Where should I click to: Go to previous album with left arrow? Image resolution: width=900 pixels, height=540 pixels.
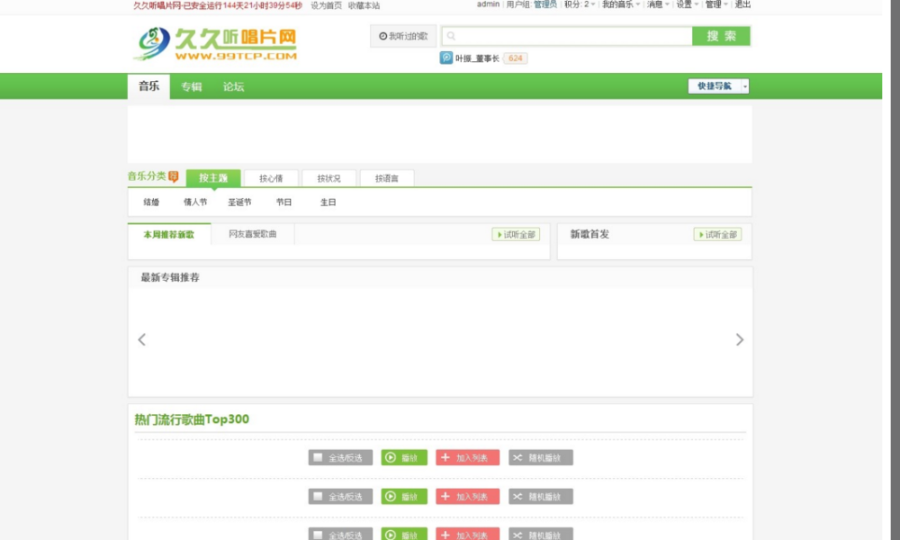pyautogui.click(x=142, y=340)
